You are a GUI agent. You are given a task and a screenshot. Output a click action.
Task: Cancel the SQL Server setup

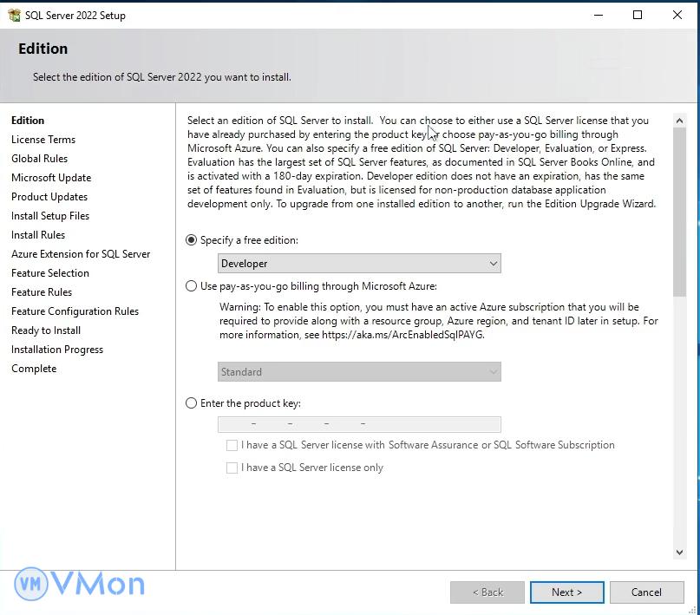coord(646,592)
